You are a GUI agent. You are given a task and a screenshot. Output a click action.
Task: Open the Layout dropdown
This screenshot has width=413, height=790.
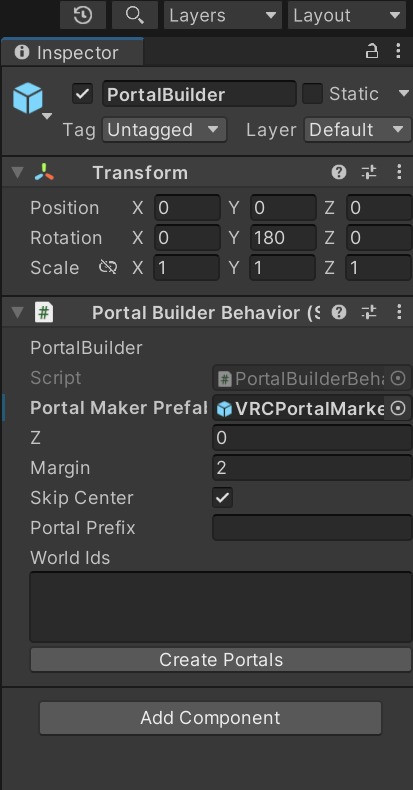tap(347, 15)
